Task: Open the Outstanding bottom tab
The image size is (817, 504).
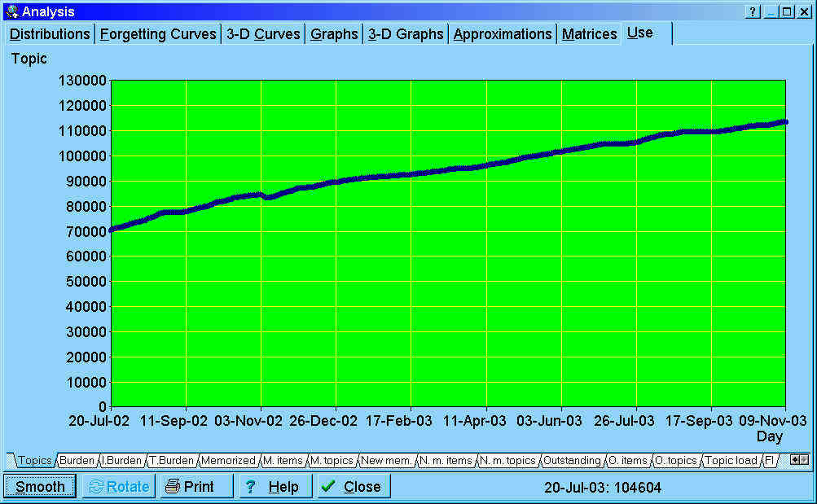Action: tap(572, 461)
